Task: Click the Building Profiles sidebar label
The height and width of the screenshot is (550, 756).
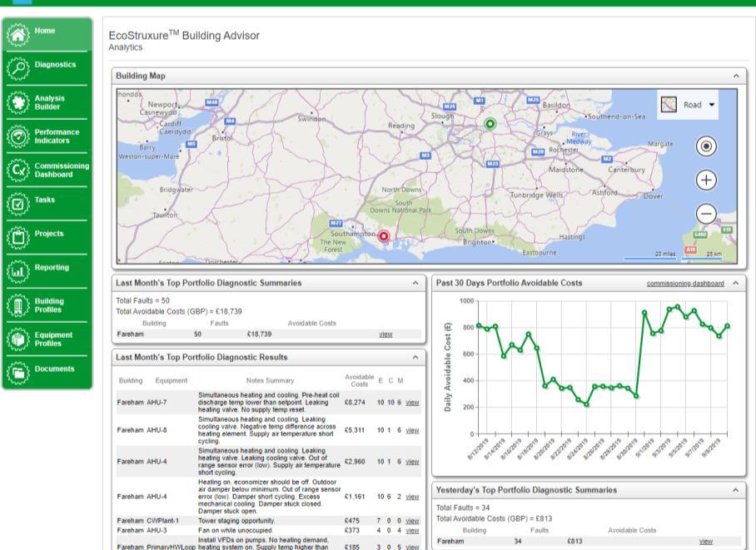Action: [48, 305]
